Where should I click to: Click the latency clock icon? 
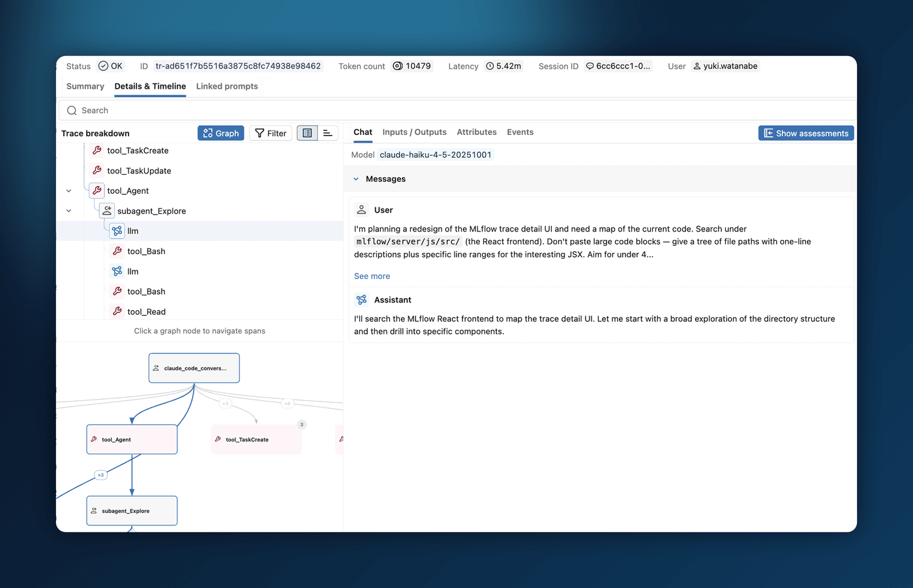(x=490, y=66)
